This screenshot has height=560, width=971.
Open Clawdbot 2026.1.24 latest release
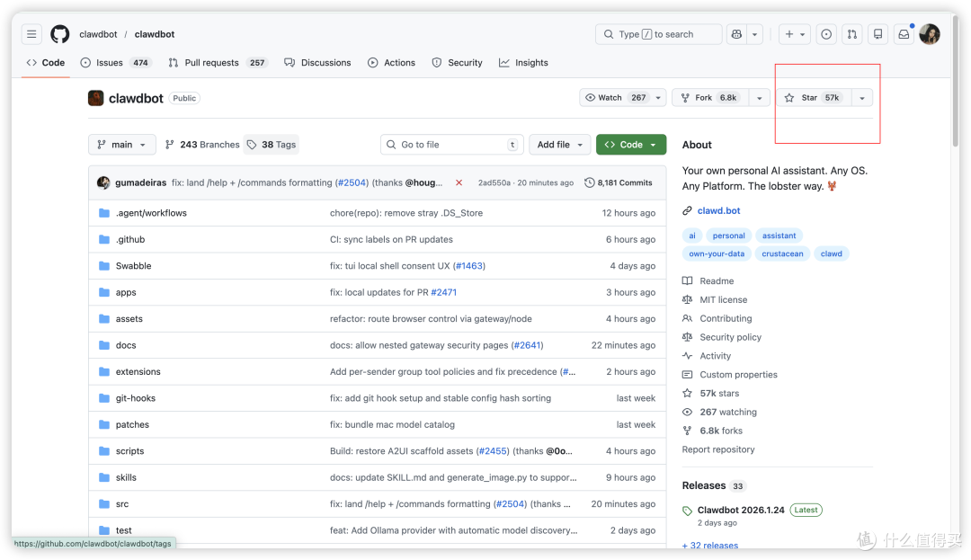click(x=741, y=510)
